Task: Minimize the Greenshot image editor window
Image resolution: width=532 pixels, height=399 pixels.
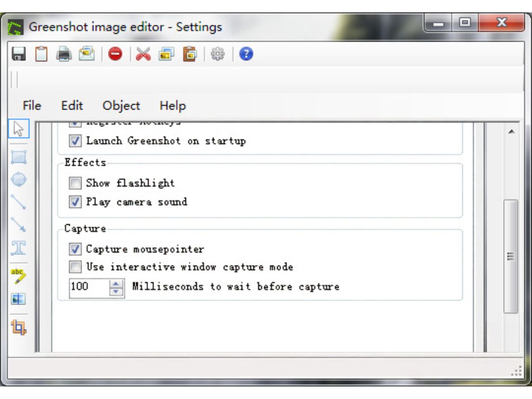Action: (439, 23)
